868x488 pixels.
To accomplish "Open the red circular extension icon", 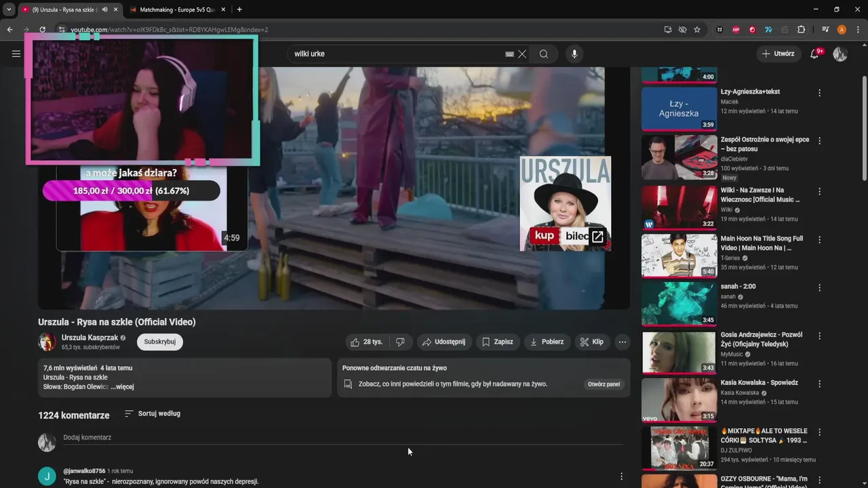I will 752,29.
